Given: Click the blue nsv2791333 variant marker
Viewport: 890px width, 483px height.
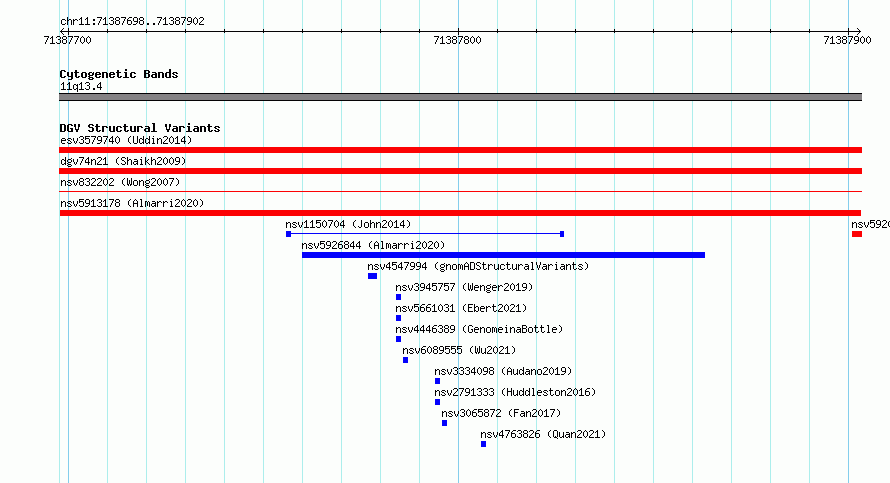Looking at the screenshot, I should (438, 402).
